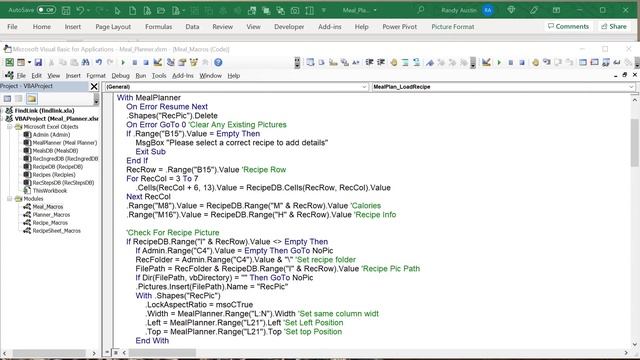The height and width of the screenshot is (360, 640).
Task: Click Run play icon in Debug toolbar
Action: point(499,62)
